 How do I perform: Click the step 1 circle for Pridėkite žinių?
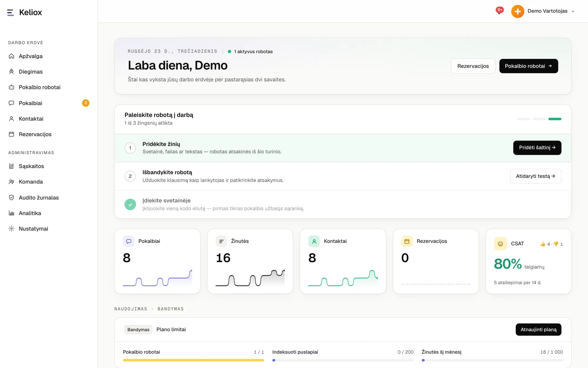[130, 148]
